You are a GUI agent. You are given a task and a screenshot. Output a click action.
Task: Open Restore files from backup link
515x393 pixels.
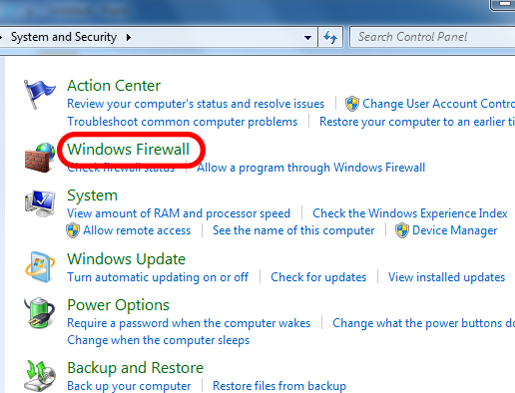280,386
